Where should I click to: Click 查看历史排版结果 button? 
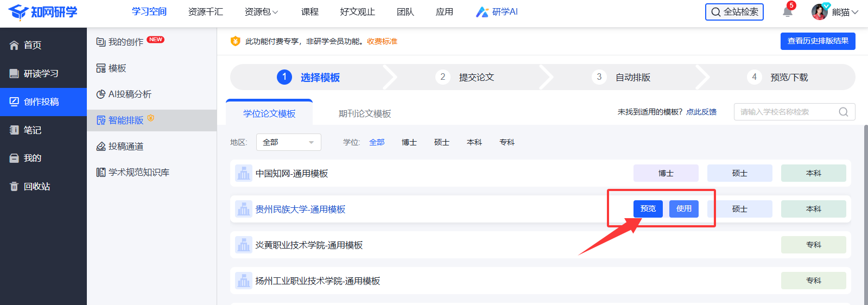point(818,41)
